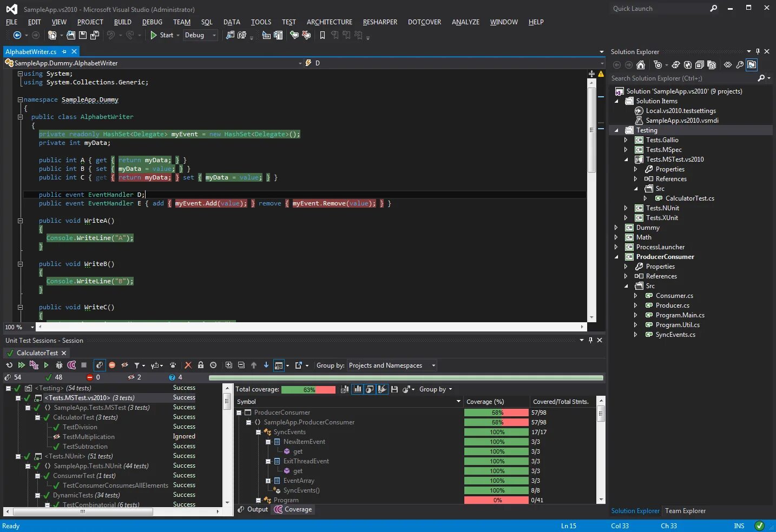Open the DOTCOVER menu
Screen dimensions: 776x532
click(x=424, y=22)
